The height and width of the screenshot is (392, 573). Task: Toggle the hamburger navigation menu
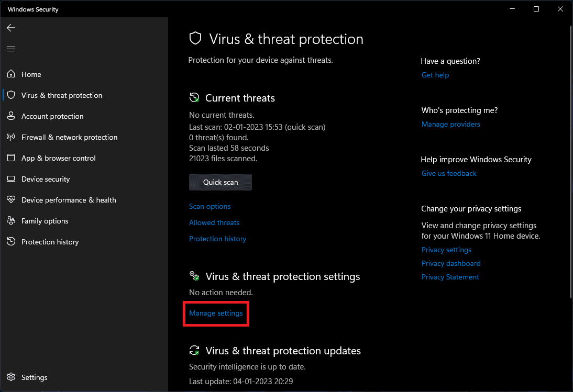pos(11,49)
